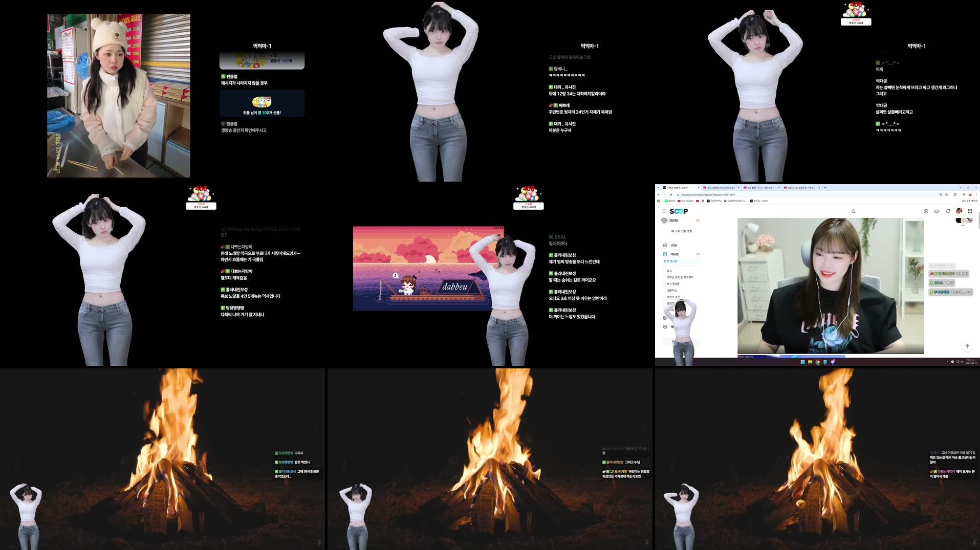Image resolution: width=980 pixels, height=550 pixels.
Task: Expand hidden icons in system tray
Action: tap(947, 362)
